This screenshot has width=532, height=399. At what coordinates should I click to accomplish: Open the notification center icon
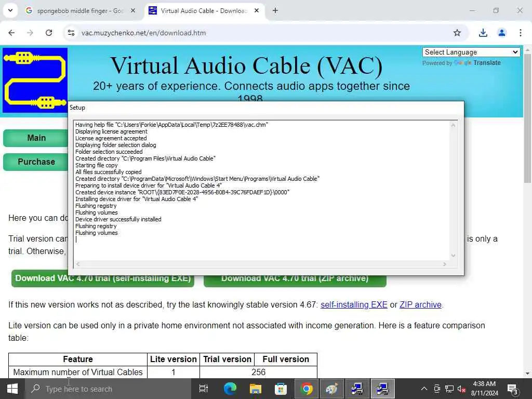coord(512,389)
